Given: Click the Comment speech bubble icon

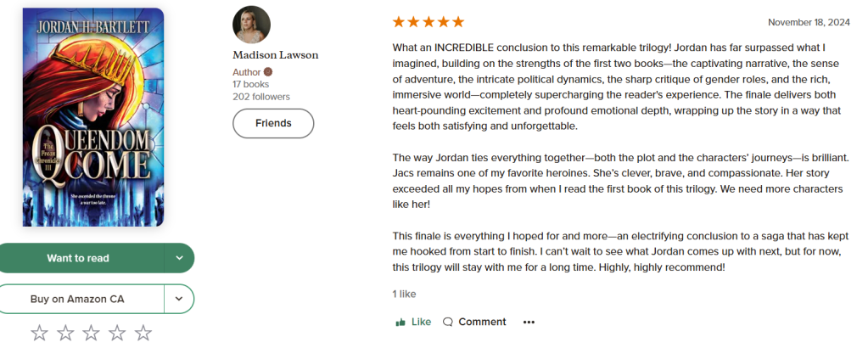Looking at the screenshot, I should 448,323.
